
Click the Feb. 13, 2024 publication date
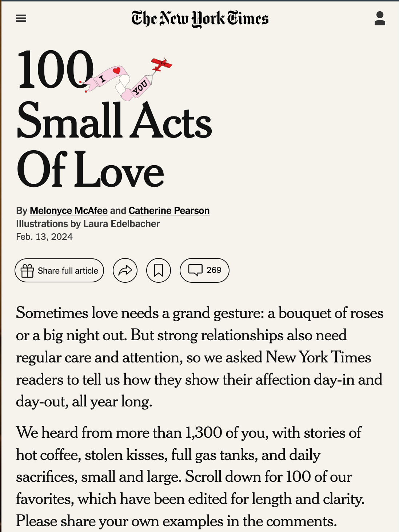44,237
